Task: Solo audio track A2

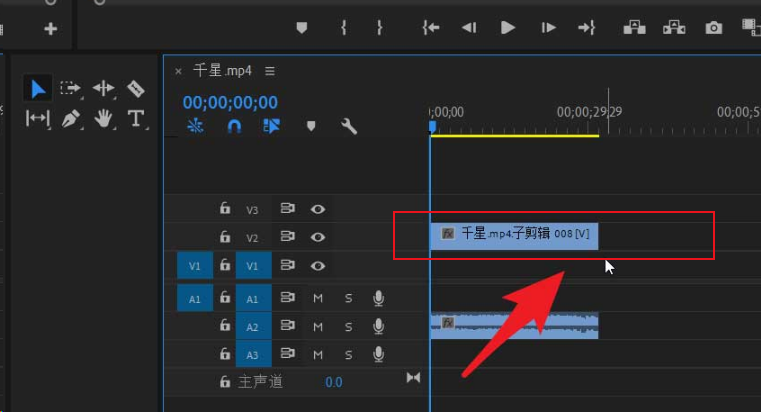Action: point(348,326)
